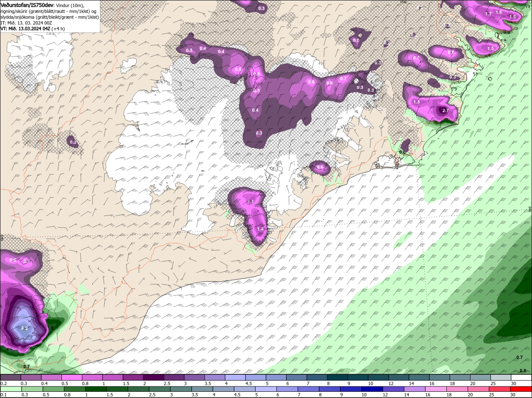Image resolution: width=532 pixels, height=398 pixels.
Task: Click lavender snow swatch between 4 and 4.5
Action: click(236, 377)
